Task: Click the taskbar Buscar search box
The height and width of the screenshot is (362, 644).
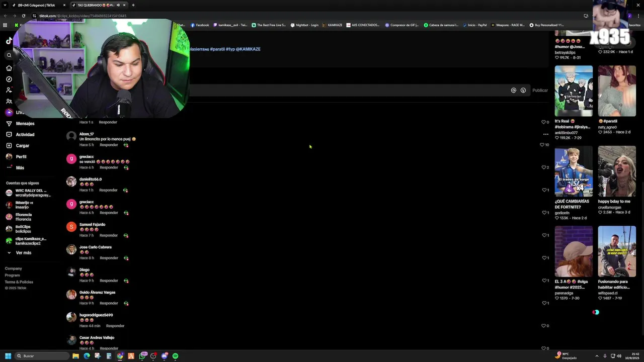Action: click(41, 356)
